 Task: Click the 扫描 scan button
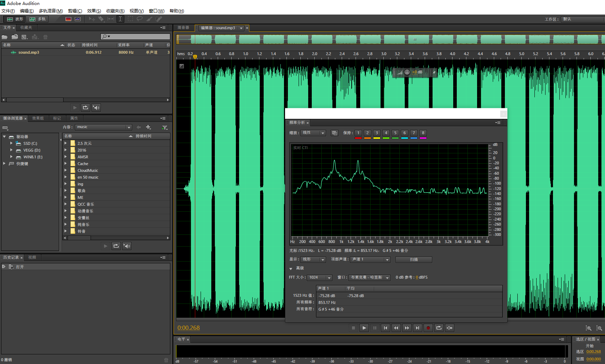pyautogui.click(x=414, y=259)
